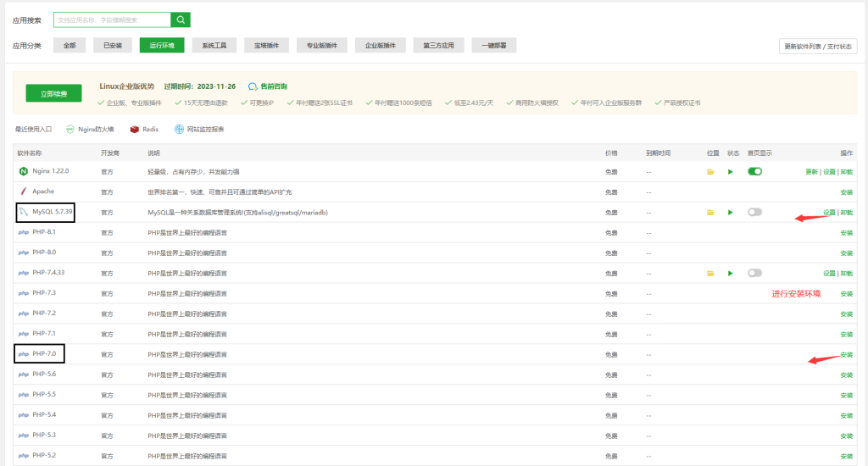Image resolution: width=868 pixels, height=466 pixels.
Task: Open the Nginx firewall shortcut icon
Action: point(70,130)
